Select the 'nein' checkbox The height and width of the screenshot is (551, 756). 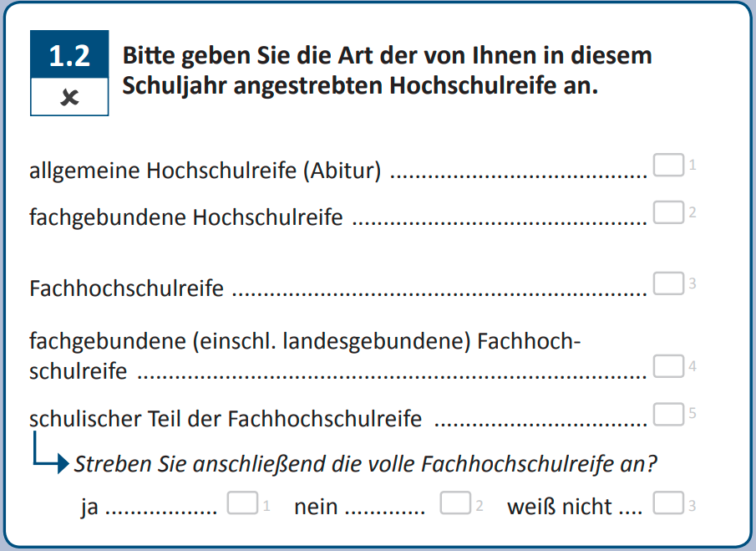pos(455,503)
